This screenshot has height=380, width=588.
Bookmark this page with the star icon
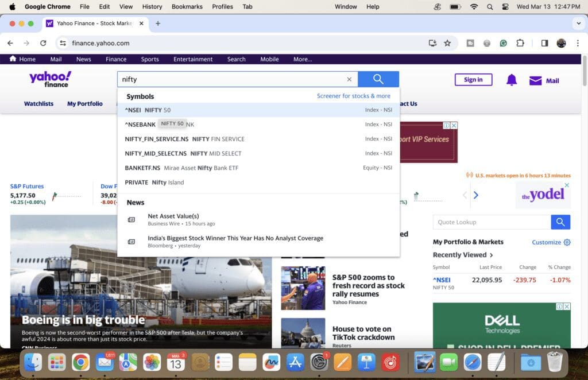447,43
